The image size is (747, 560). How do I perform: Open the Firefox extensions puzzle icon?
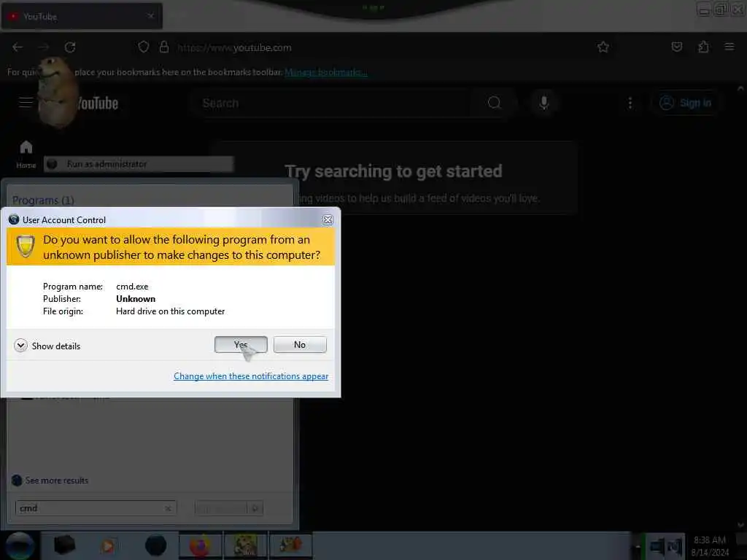click(x=703, y=47)
